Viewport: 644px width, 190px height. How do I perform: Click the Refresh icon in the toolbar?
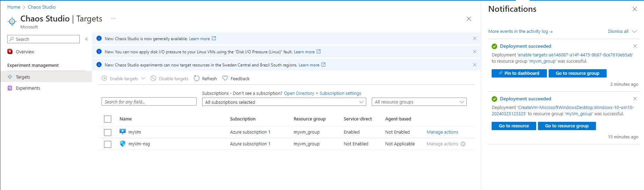point(197,79)
